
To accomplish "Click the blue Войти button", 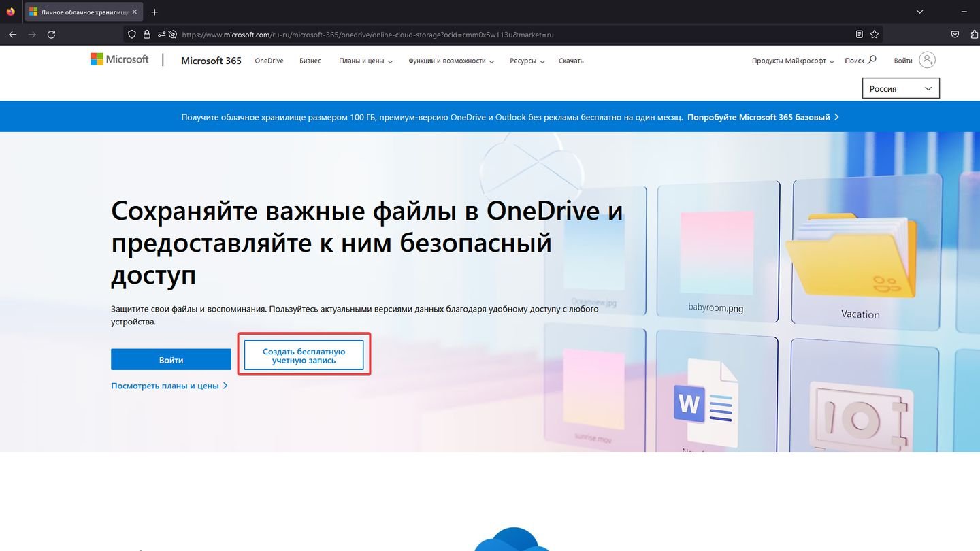I will [x=171, y=359].
